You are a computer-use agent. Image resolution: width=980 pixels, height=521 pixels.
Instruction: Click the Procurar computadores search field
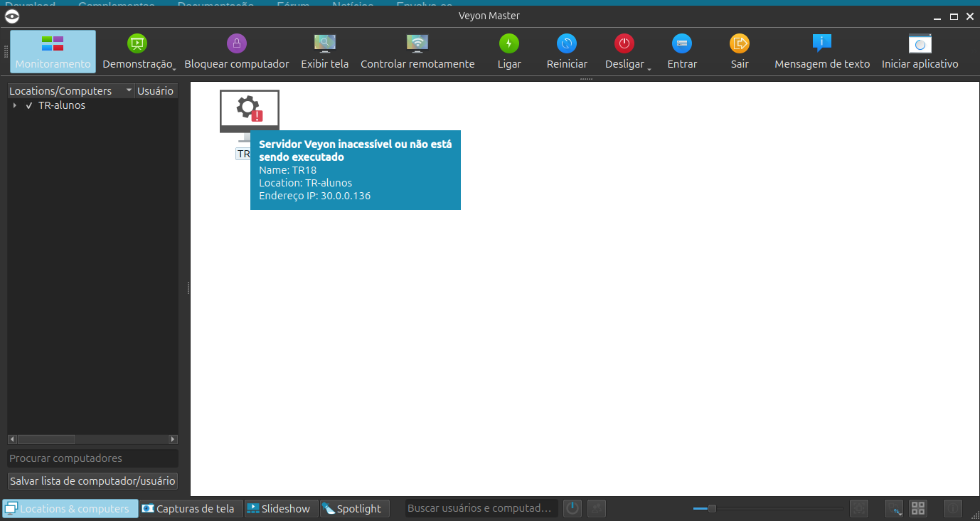92,458
